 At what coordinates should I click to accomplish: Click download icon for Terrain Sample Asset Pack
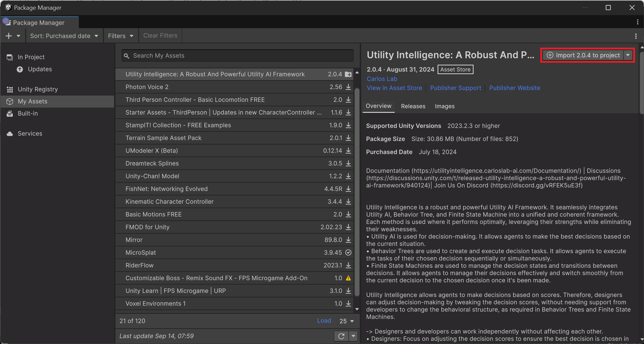pyautogui.click(x=348, y=138)
